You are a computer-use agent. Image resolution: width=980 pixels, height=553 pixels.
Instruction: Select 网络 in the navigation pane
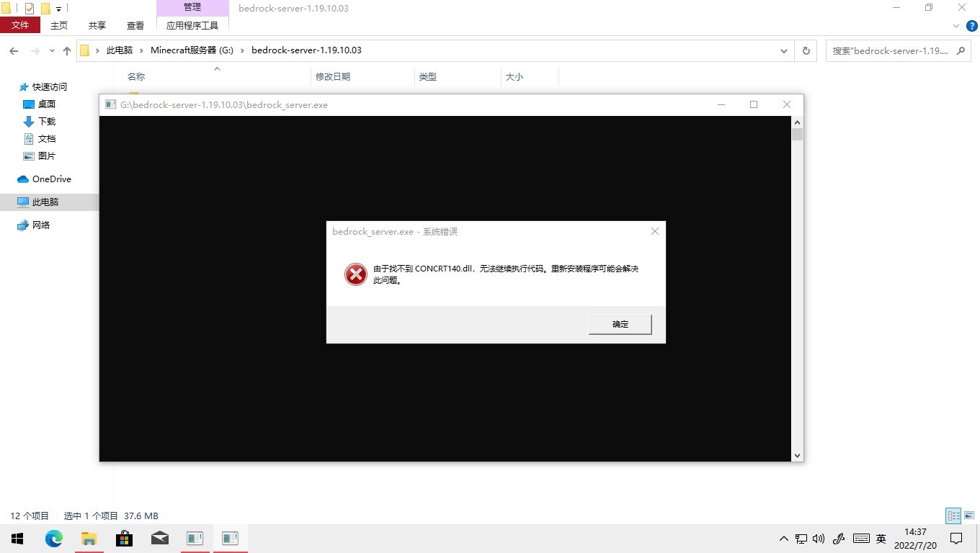coord(41,225)
